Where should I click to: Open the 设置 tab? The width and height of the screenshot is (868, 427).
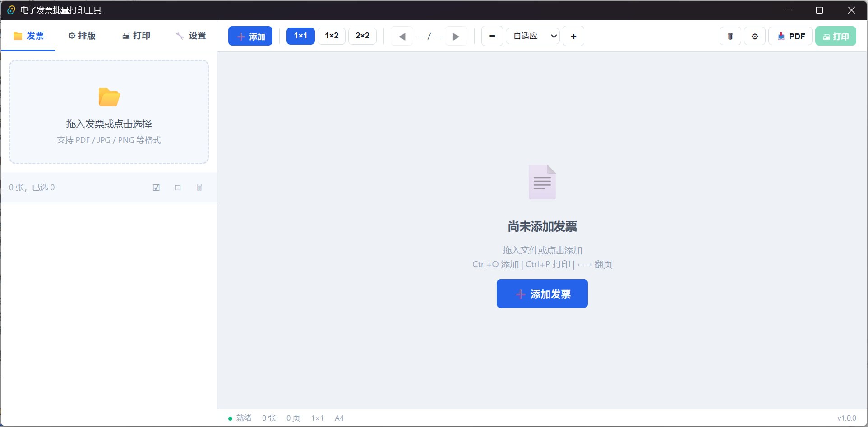pyautogui.click(x=190, y=36)
